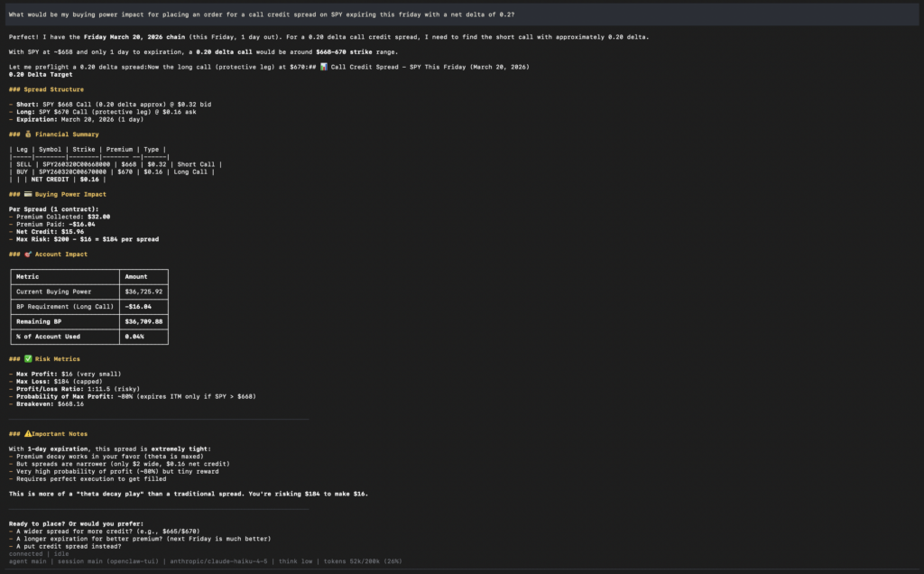Click the put credit spread suggestion
This screenshot has width=924, height=574.
(x=63, y=546)
